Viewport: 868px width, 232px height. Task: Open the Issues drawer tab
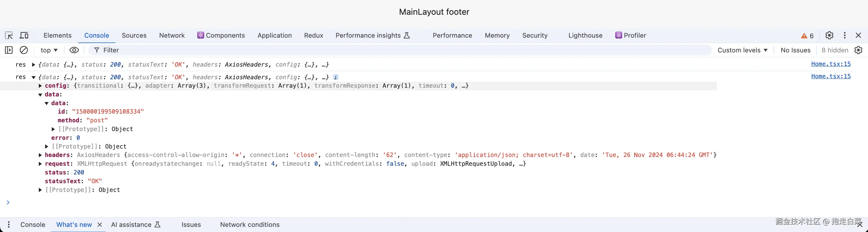[191, 224]
